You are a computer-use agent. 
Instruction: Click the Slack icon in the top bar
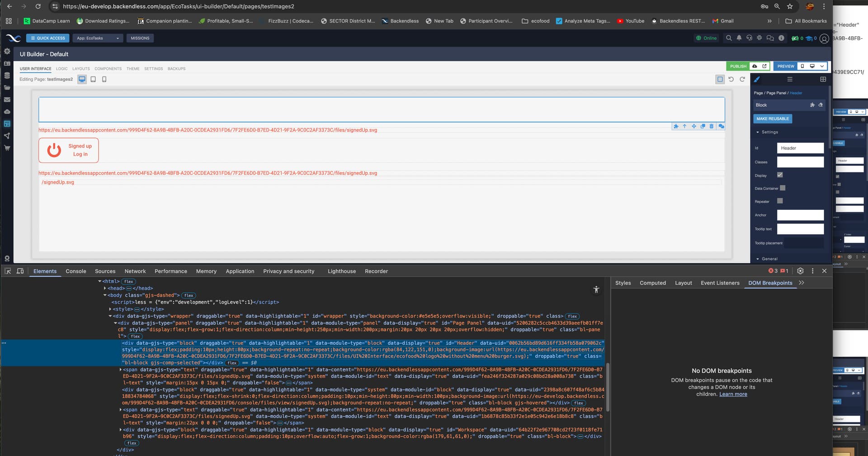pyautogui.click(x=759, y=38)
